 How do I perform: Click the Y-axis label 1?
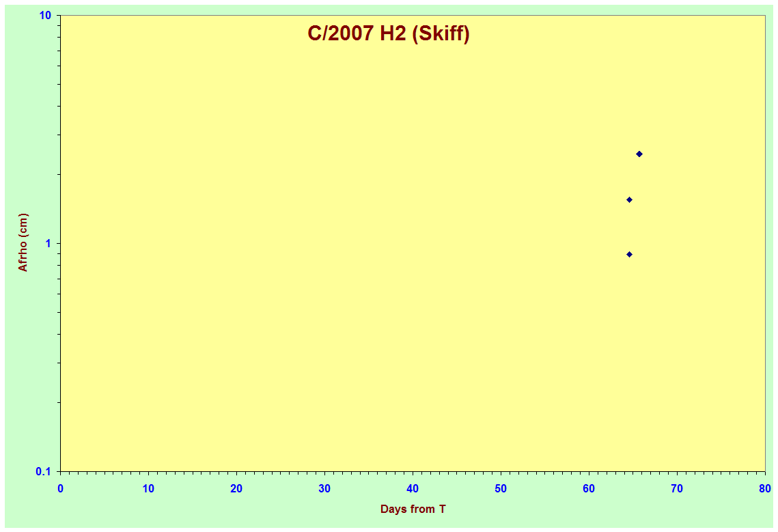point(48,243)
